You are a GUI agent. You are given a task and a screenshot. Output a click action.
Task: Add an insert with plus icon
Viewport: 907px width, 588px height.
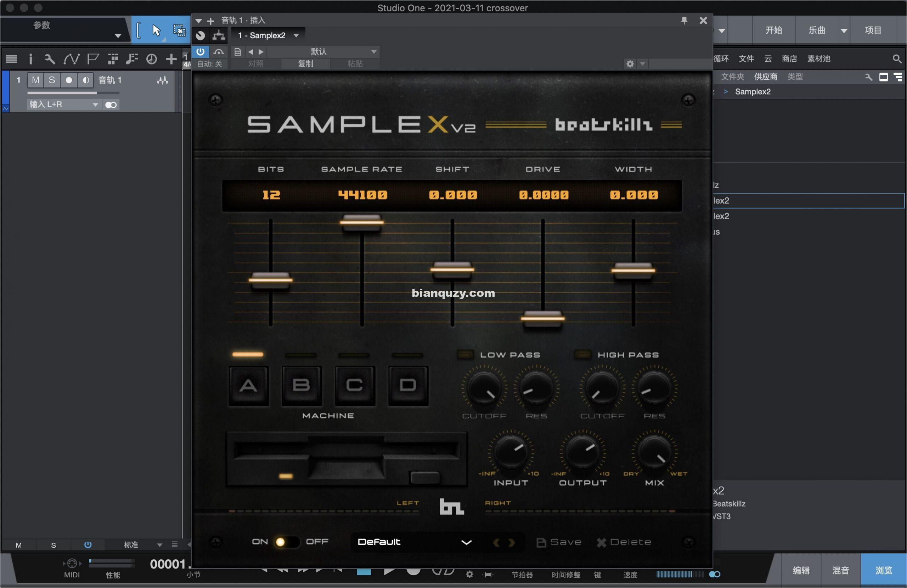[210, 21]
